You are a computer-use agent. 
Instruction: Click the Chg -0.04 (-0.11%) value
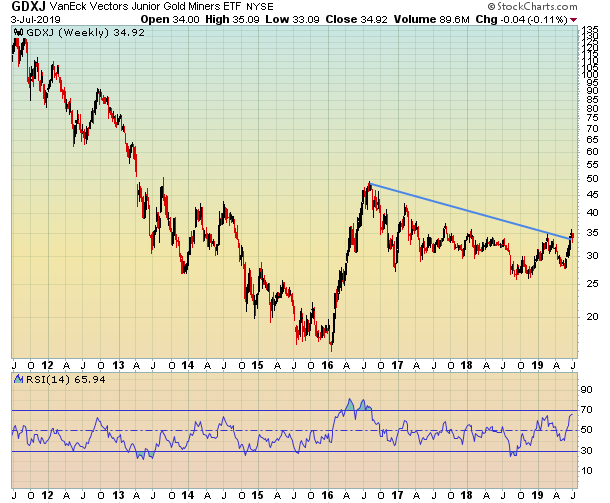coord(522,19)
